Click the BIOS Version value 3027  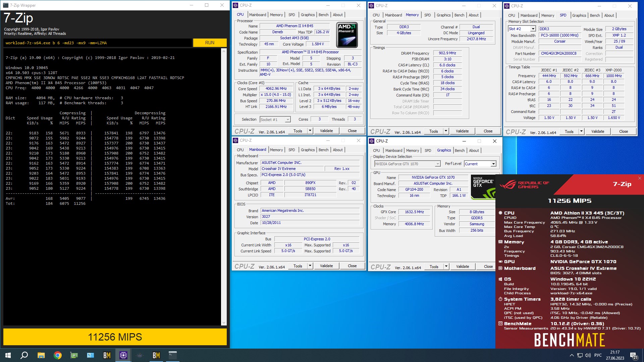[x=310, y=217]
